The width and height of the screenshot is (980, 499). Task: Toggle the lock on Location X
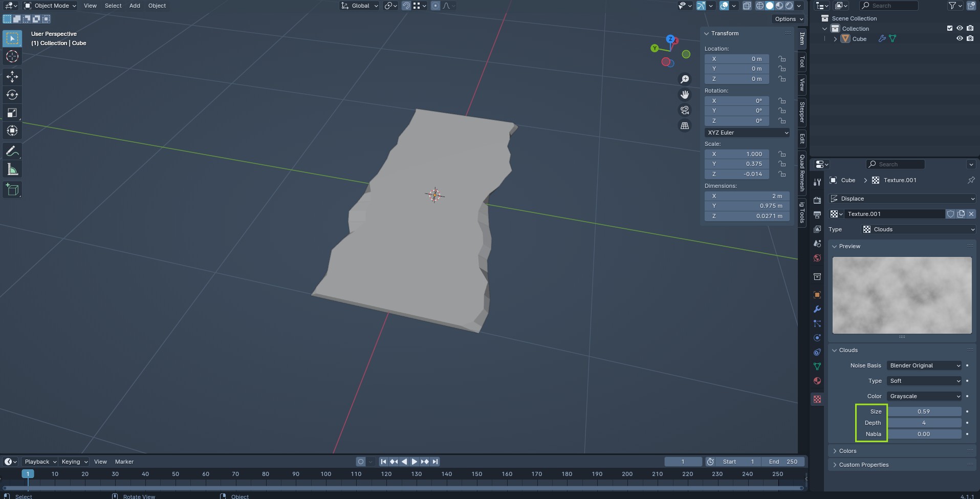point(782,59)
